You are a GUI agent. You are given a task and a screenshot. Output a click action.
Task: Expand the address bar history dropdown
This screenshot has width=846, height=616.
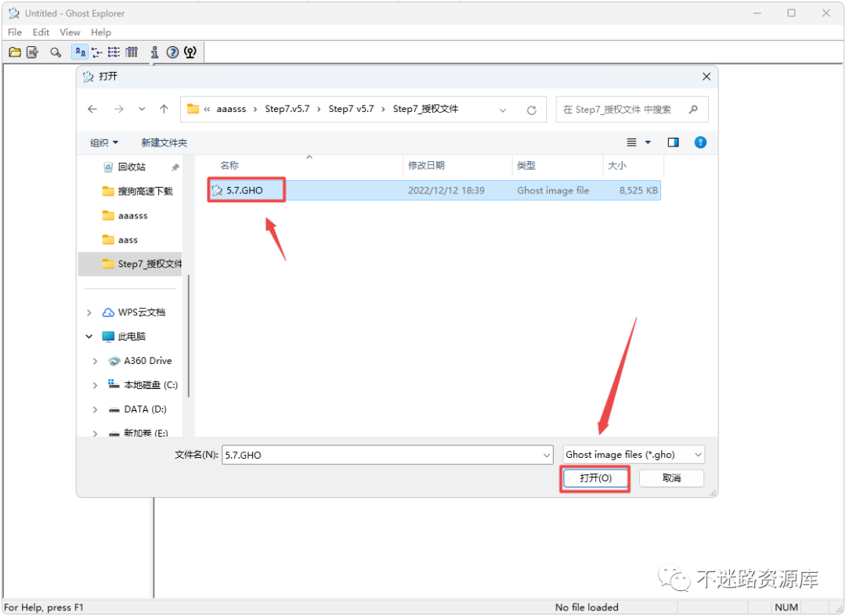(x=503, y=110)
